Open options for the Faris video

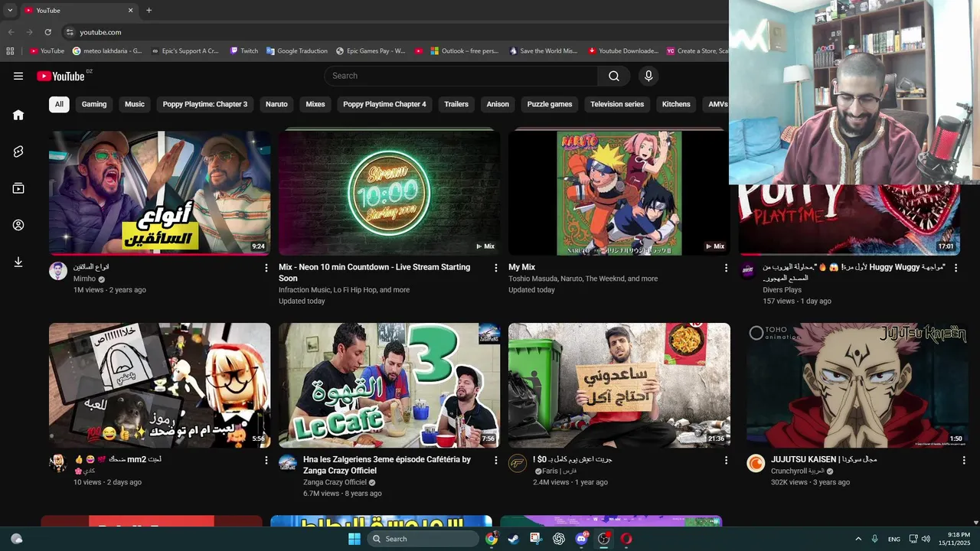(x=726, y=460)
